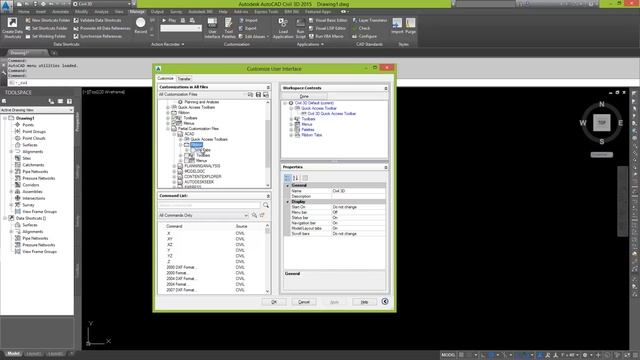Click Run Script icon
640x360 pixels.
click(x=300, y=28)
